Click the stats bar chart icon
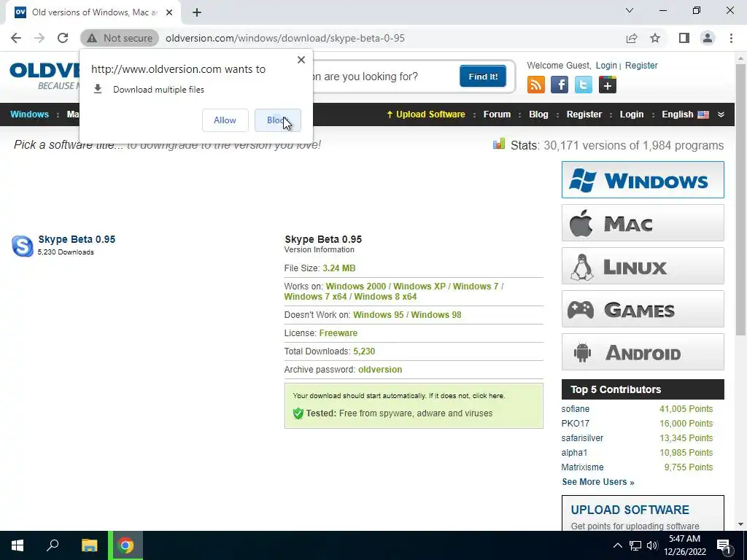Screen dimensions: 747x560 [x=499, y=144]
